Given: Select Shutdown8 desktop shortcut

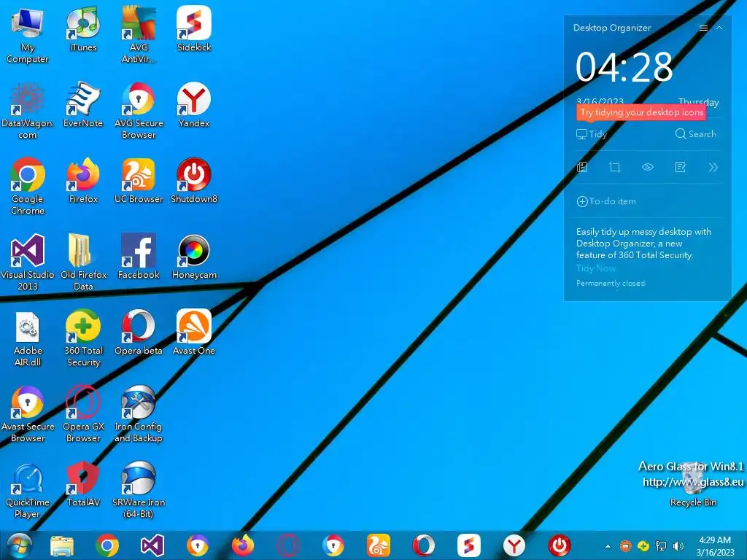Looking at the screenshot, I should [x=194, y=181].
